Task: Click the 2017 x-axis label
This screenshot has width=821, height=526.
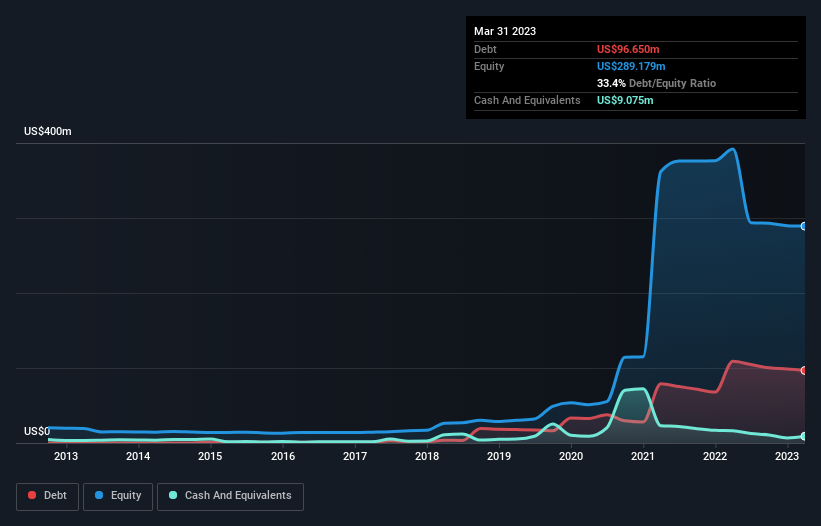Action: (x=354, y=456)
